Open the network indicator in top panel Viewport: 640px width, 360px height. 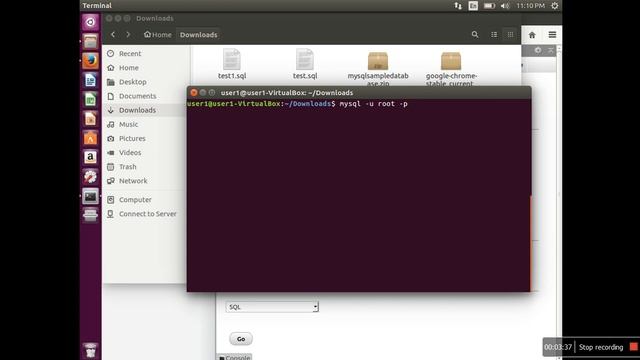[x=458, y=6]
